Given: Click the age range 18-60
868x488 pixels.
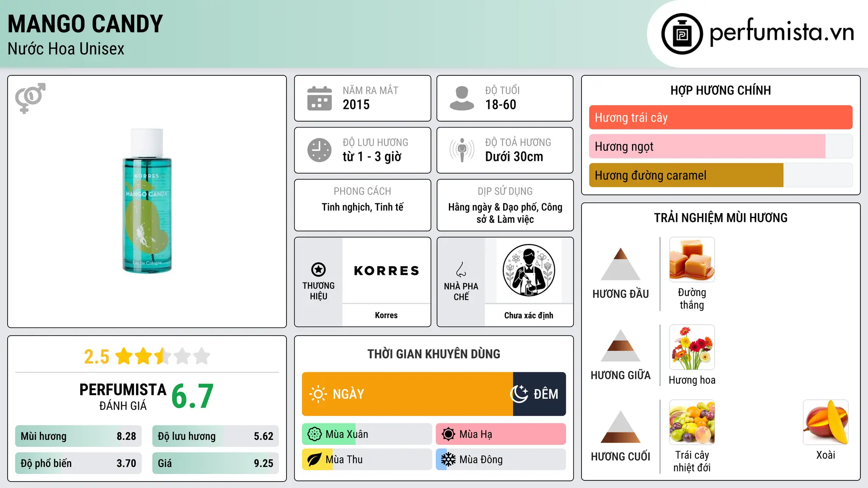Looking at the screenshot, I should coord(501,105).
